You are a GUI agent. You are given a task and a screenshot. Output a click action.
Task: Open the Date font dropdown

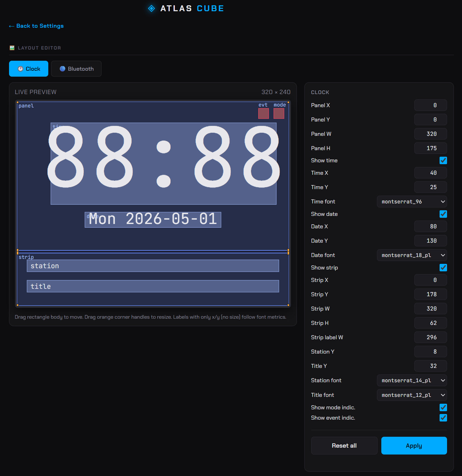pyautogui.click(x=412, y=255)
